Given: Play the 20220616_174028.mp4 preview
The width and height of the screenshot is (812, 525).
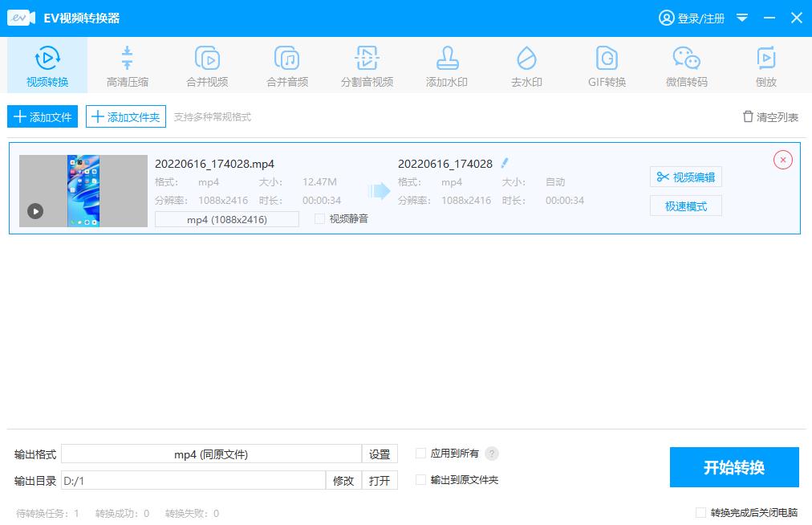Looking at the screenshot, I should pos(34,212).
